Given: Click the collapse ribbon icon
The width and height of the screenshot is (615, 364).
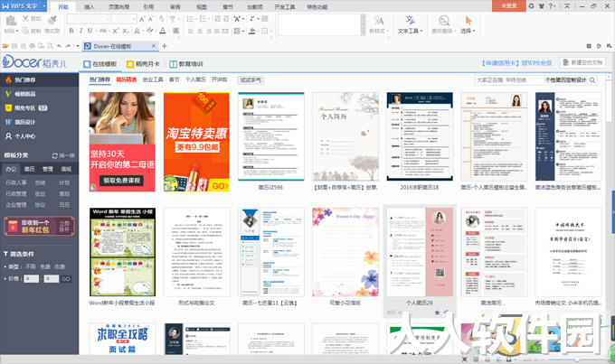Looking at the screenshot, I should point(567,6).
